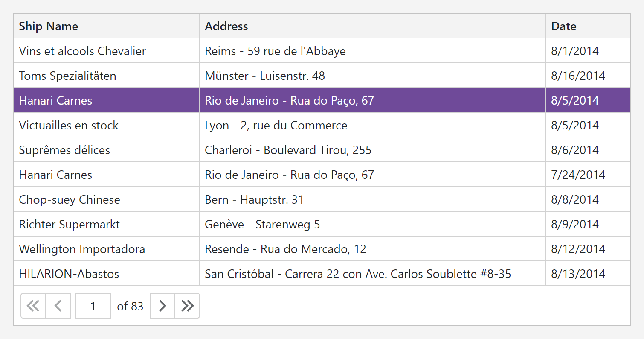Screen dimensions: 644x339
Task: Click the highlighted Hanari Carnes row
Action: pos(55,101)
